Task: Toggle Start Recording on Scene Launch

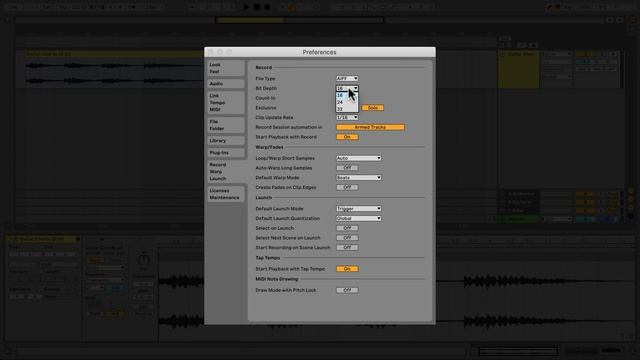Action: pyautogui.click(x=347, y=248)
